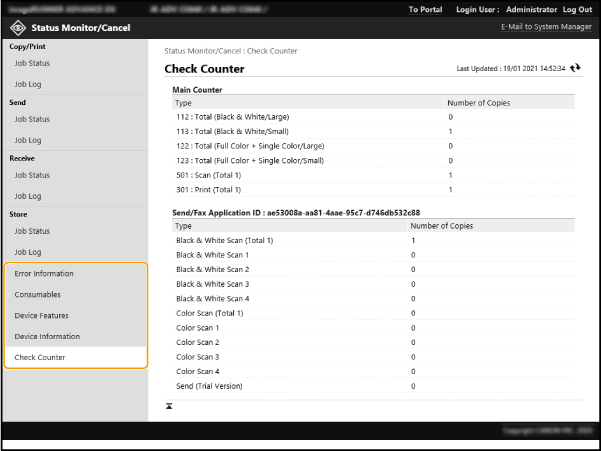Select Job Log under Send
Image resolution: width=601 pixels, height=451 pixels.
click(28, 140)
